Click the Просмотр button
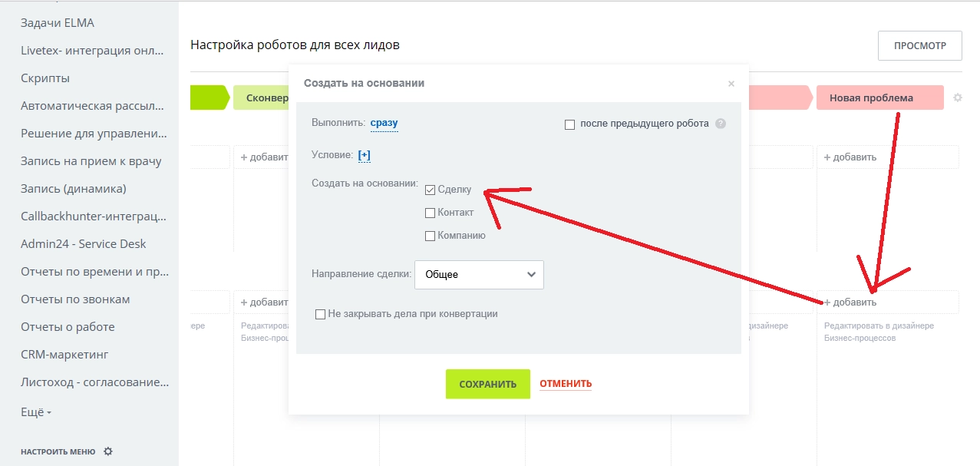Image resolution: width=980 pixels, height=466 pixels. (919, 46)
